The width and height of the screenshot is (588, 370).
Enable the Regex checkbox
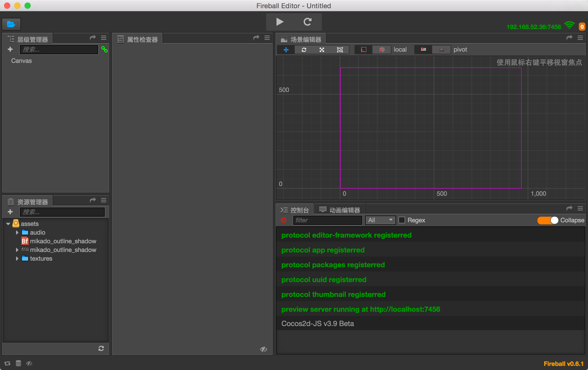click(x=402, y=220)
